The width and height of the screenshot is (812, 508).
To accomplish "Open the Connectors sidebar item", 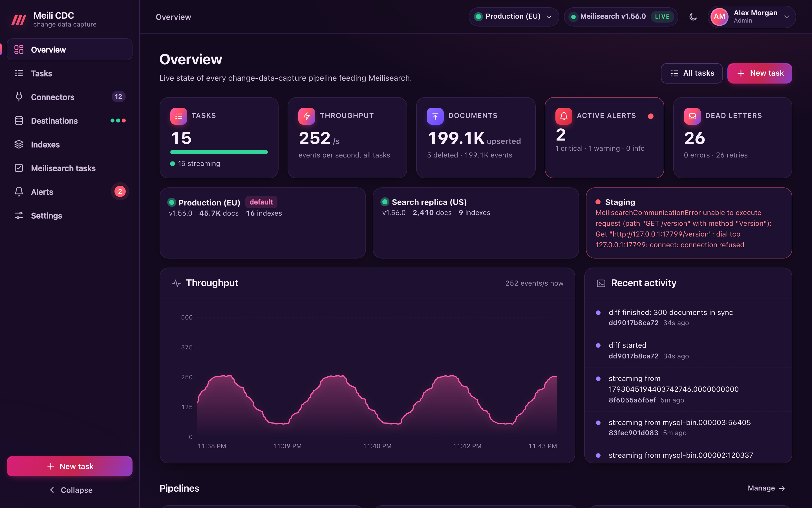I will tap(69, 97).
